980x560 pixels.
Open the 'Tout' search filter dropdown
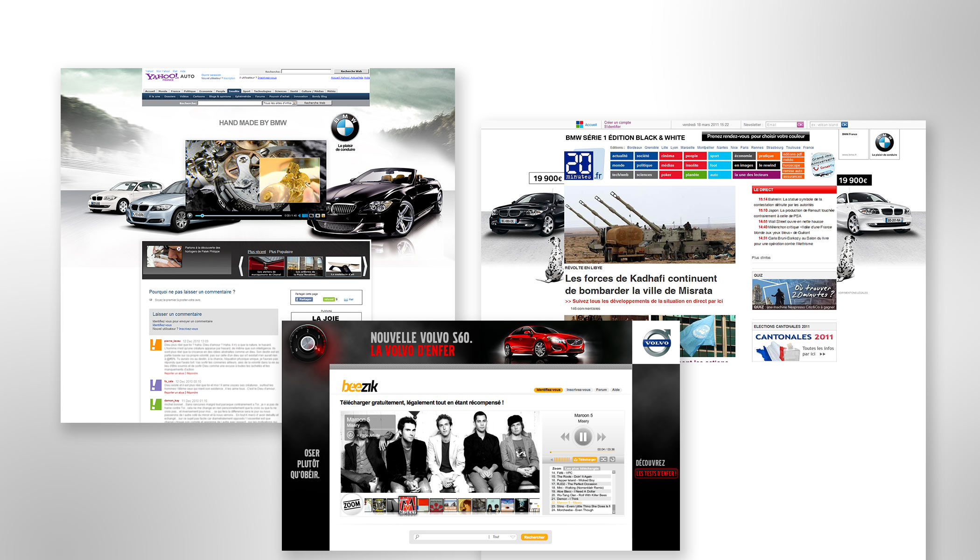[503, 537]
